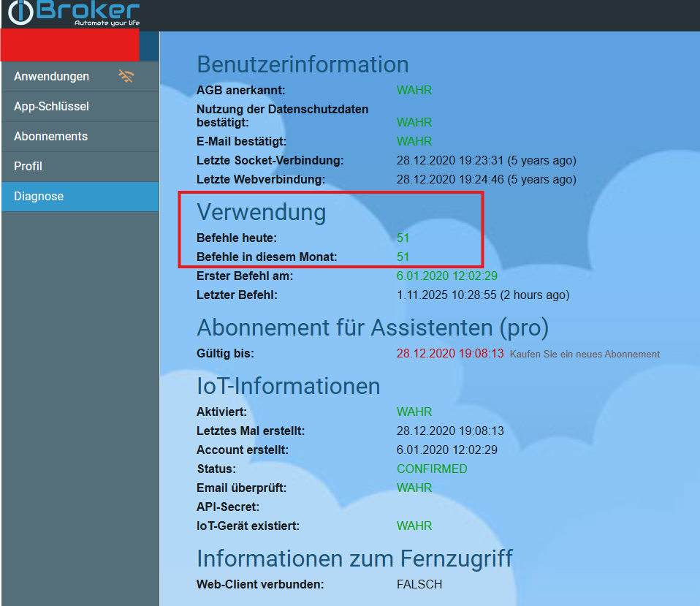This screenshot has height=606, width=700.
Task: Click the ioBroker logo in the header
Action: pyautogui.click(x=74, y=12)
